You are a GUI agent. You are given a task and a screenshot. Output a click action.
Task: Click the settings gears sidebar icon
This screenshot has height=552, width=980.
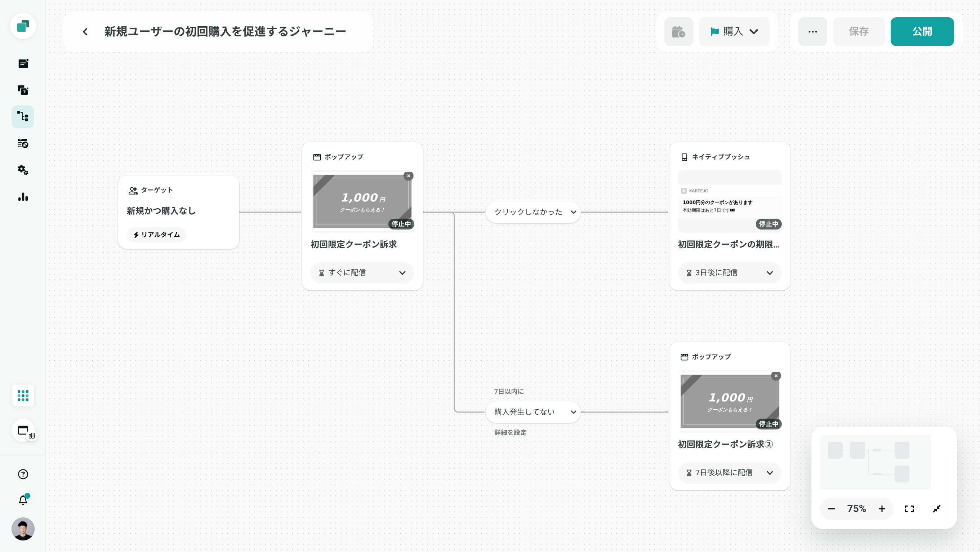click(23, 170)
